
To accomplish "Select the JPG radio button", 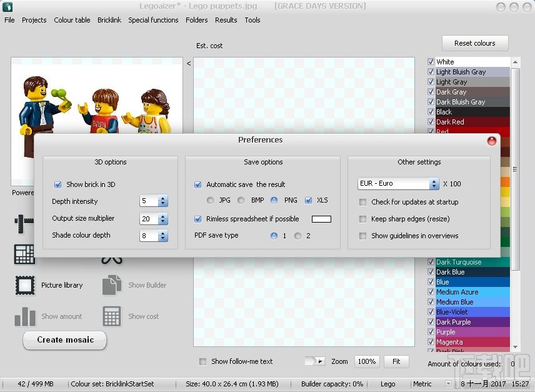I will click(x=210, y=200).
